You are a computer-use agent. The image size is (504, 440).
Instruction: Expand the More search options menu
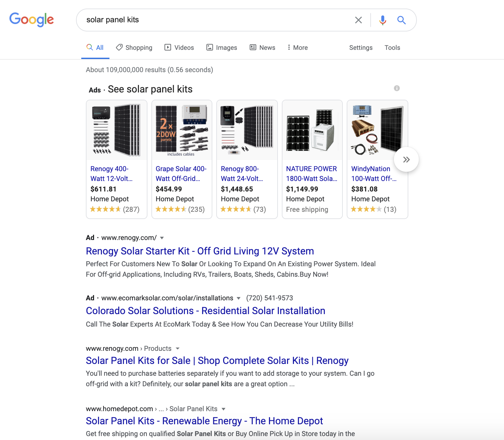(x=298, y=48)
